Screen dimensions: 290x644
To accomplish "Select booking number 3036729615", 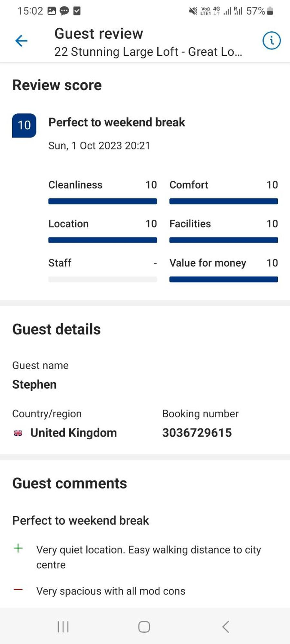I will click(197, 433).
